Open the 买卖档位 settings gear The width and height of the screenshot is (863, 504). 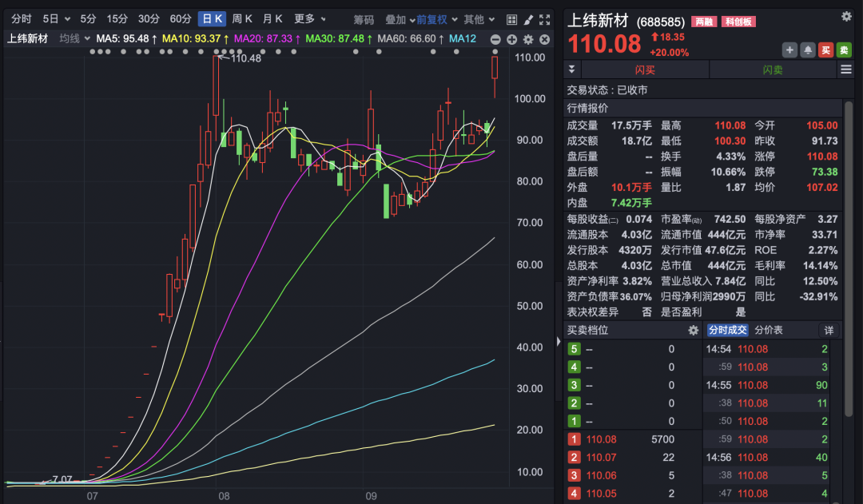point(694,330)
